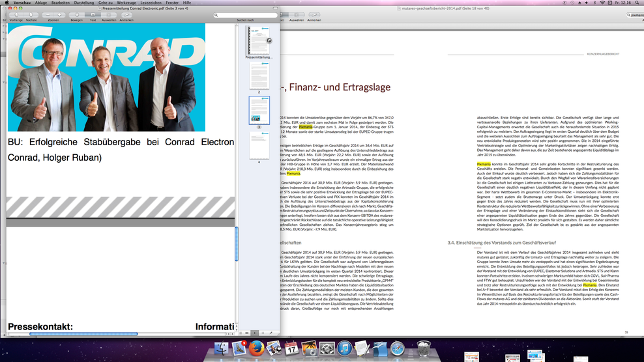Launch Firefox from the Dock
This screenshot has height=362, width=644.
[x=257, y=348]
